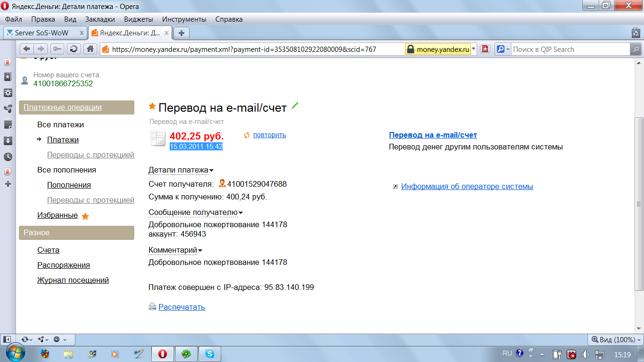Go to the home page button

pyautogui.click(x=90, y=49)
